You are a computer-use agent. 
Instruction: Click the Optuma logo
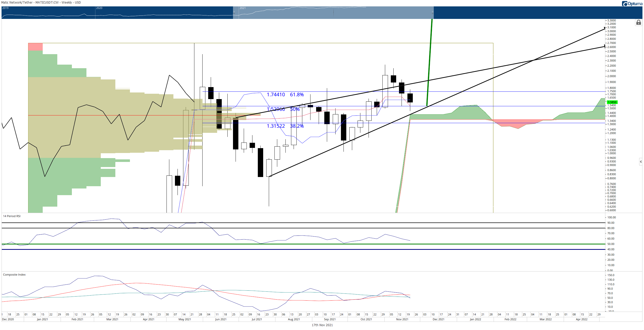coord(632,4)
